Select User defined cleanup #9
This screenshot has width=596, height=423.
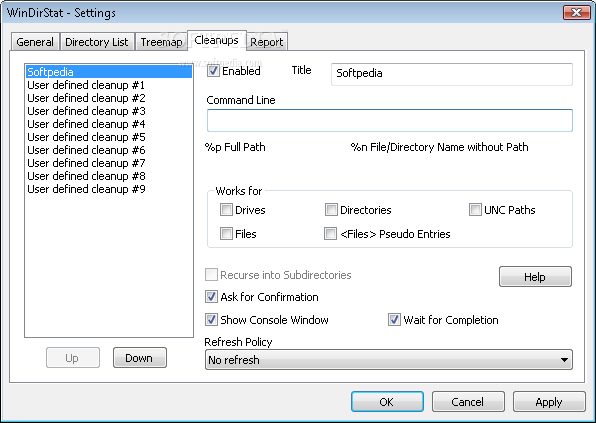109,189
